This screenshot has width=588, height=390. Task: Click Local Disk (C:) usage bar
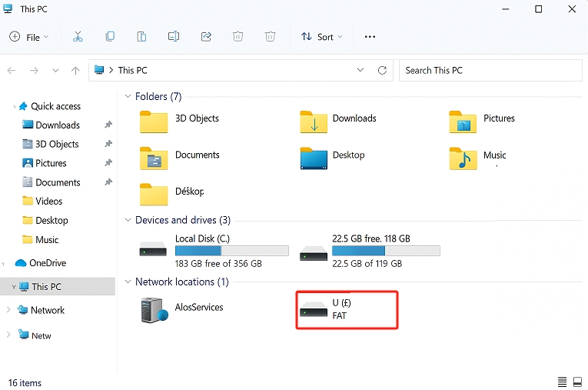(232, 251)
